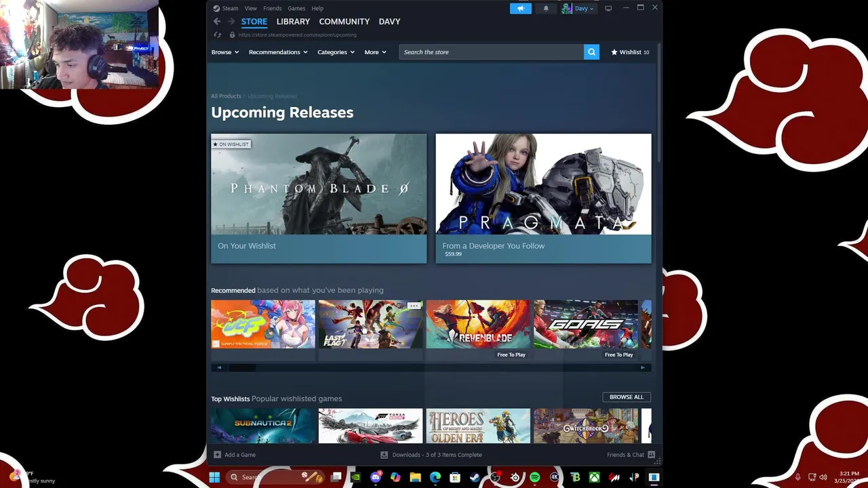868x488 pixels.
Task: Click options dots on Last Flag tile
Action: coord(414,306)
